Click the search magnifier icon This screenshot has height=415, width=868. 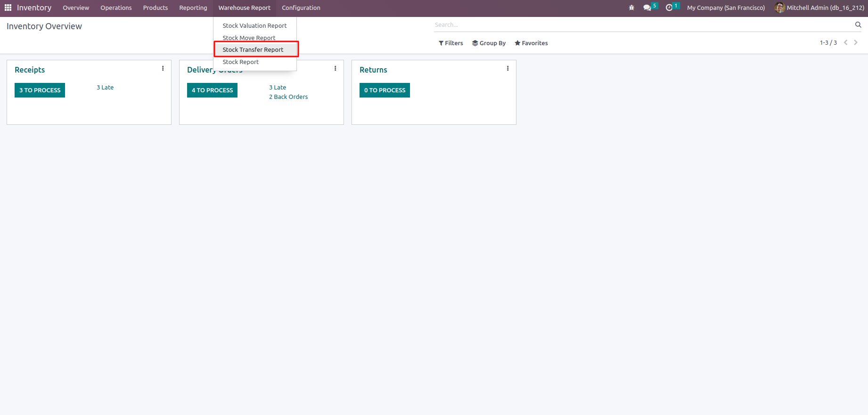pos(858,24)
